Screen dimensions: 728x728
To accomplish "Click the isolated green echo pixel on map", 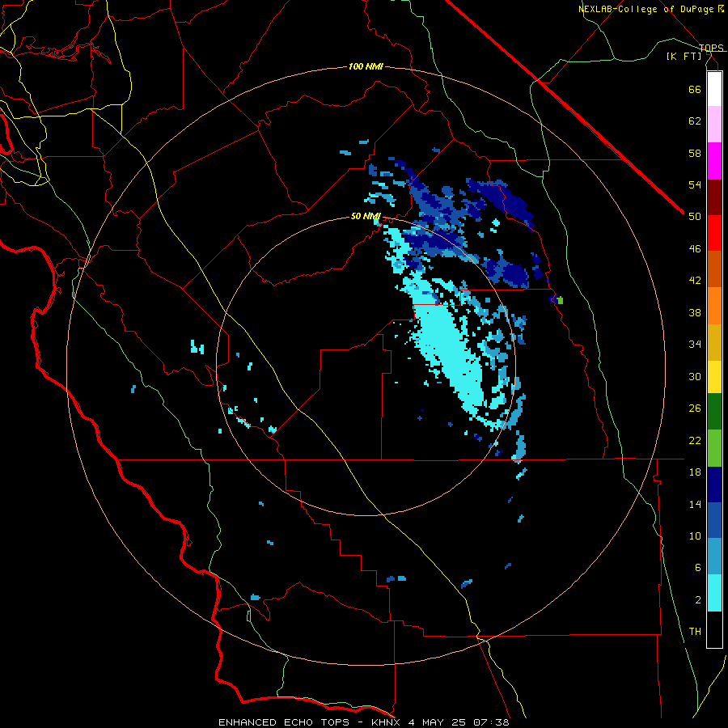I will tap(561, 300).
